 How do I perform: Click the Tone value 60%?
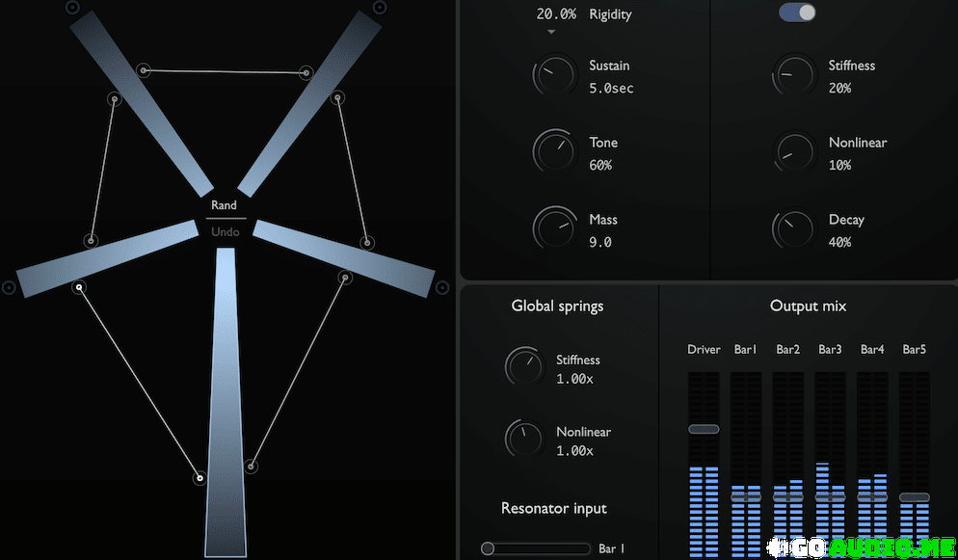pyautogui.click(x=600, y=166)
